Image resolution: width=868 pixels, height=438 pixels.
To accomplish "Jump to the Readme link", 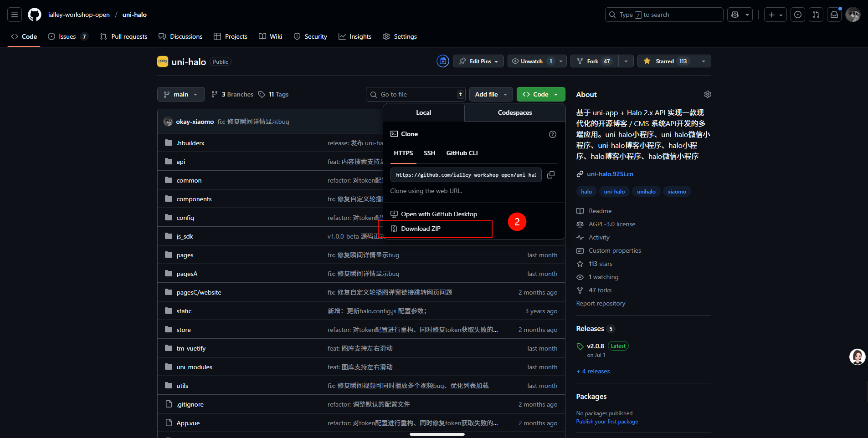I will coord(594,211).
